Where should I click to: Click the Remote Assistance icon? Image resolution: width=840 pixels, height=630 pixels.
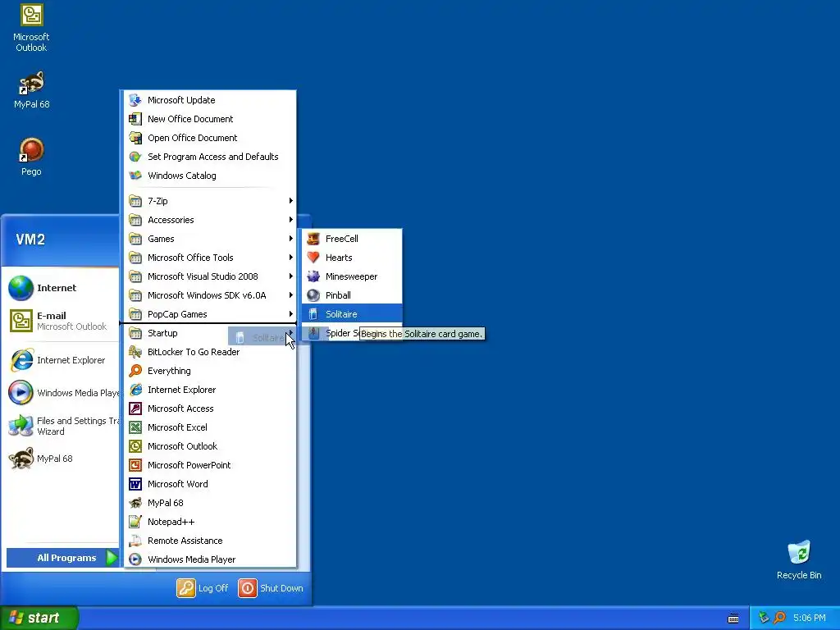135,541
